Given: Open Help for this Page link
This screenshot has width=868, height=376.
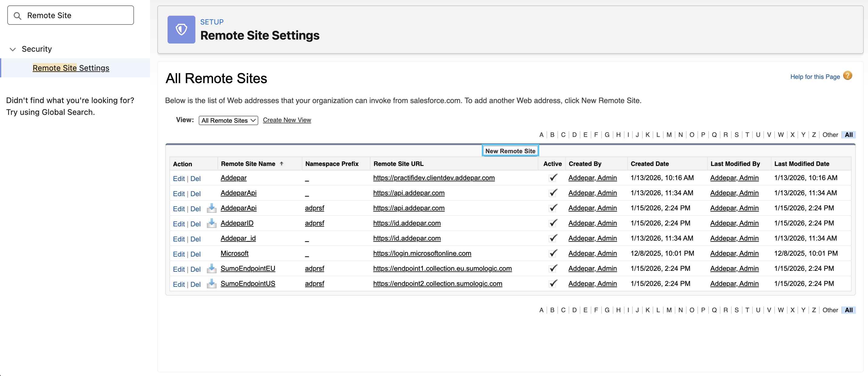Looking at the screenshot, I should pos(815,77).
